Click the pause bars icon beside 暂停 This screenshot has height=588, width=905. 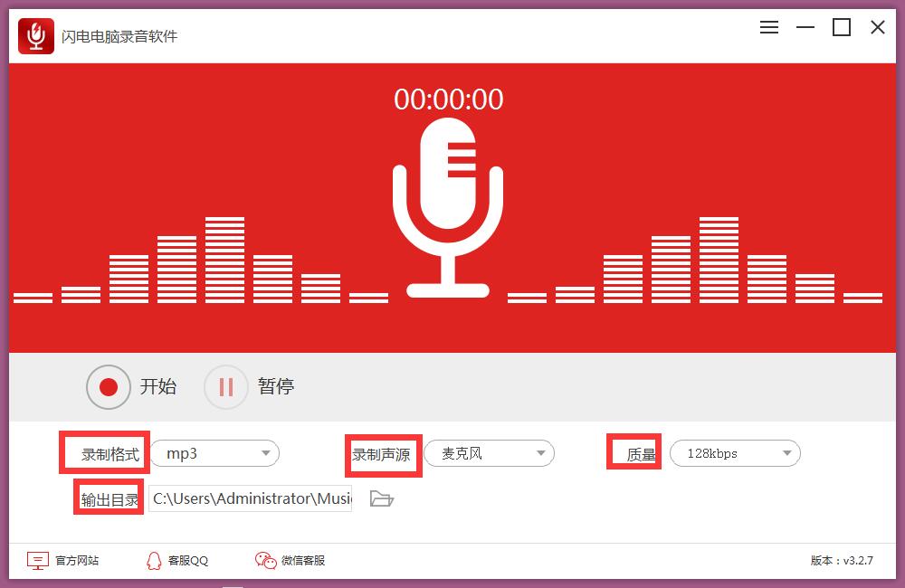[x=225, y=387]
